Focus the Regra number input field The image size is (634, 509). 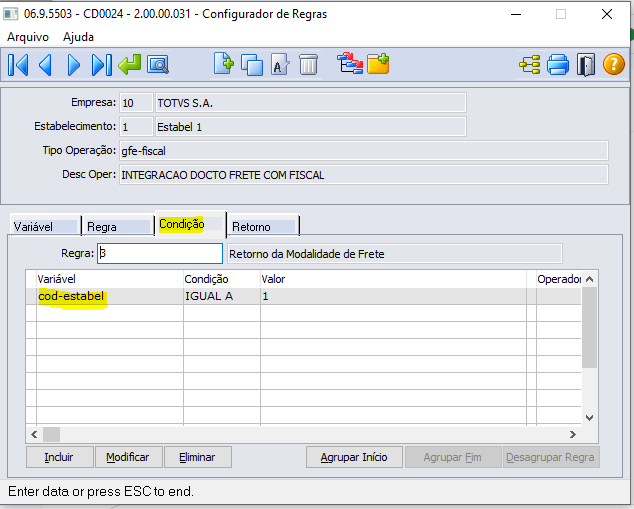coord(160,253)
